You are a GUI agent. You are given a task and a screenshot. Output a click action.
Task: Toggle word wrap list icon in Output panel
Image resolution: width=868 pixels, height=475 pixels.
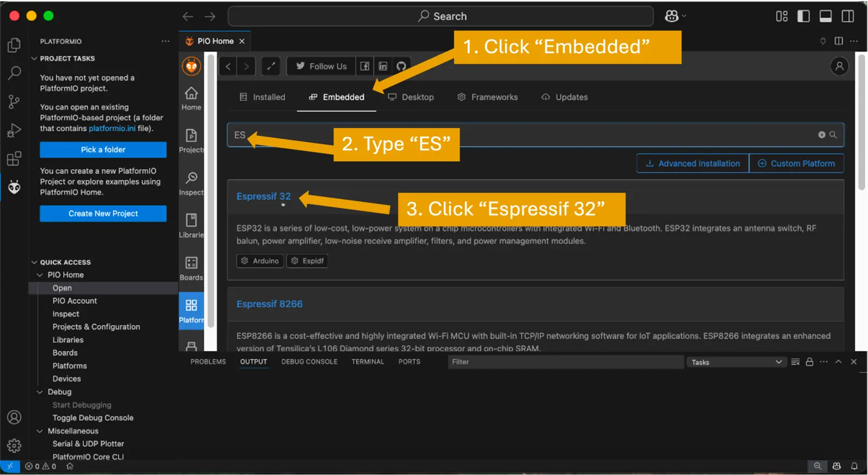coord(795,362)
